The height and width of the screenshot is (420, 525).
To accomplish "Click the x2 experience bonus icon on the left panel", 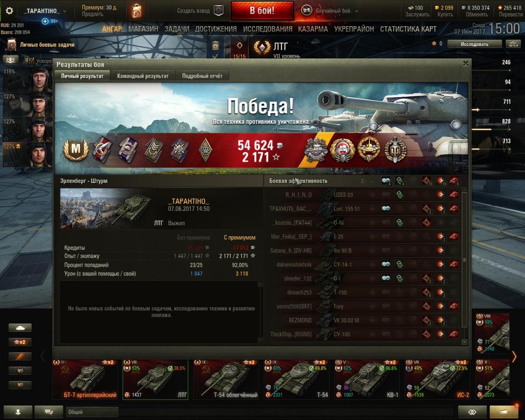I will [x=20, y=342].
